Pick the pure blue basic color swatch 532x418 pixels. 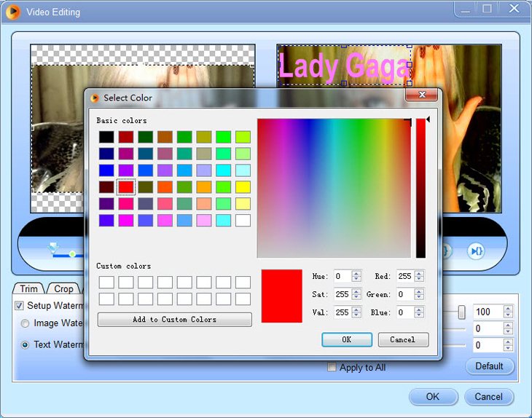[106, 170]
